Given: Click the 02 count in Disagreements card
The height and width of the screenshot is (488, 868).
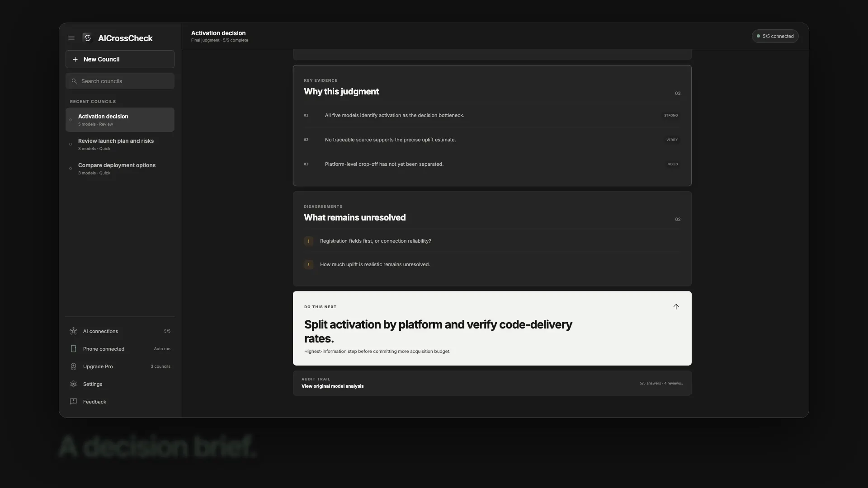Looking at the screenshot, I should click(x=678, y=220).
